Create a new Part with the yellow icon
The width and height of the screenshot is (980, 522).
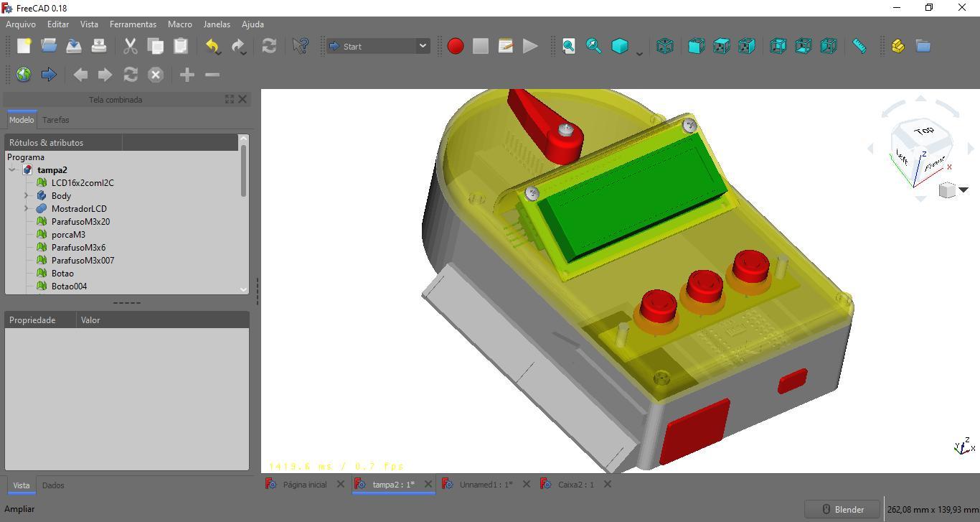(897, 46)
